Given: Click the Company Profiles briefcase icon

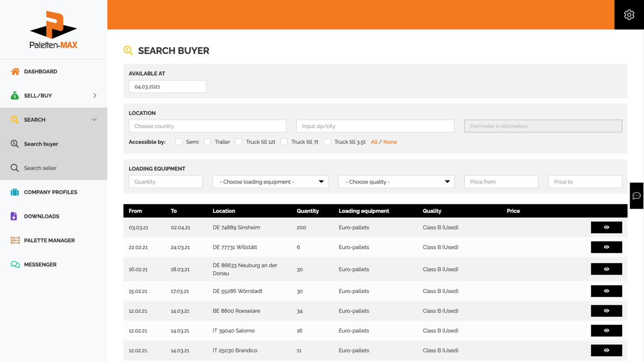Looking at the screenshot, I should [15, 192].
